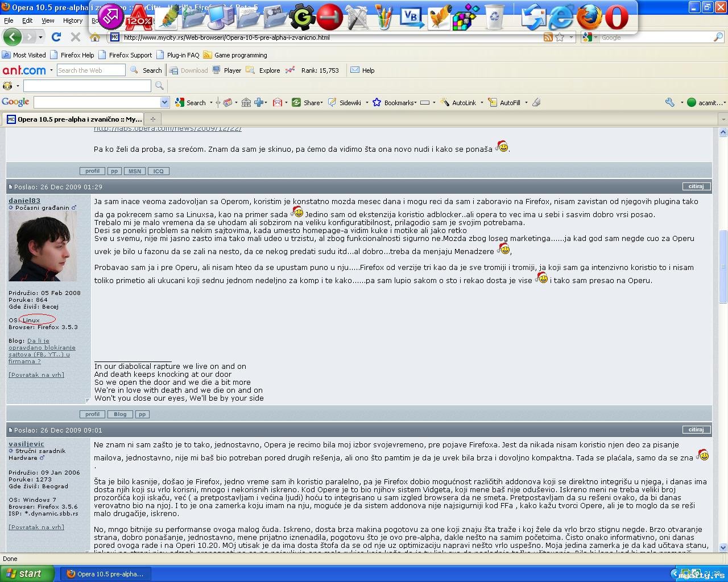Viewport: 728px width, 582px height.
Task: Click the Google Toolbar AutoLink wand
Action: click(458, 102)
